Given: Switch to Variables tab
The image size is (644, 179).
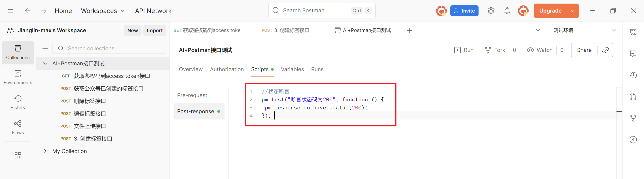Looking at the screenshot, I should coord(292,69).
